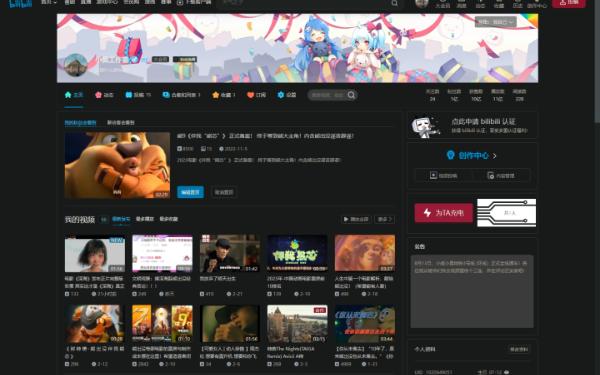Sort my videos by 最新发布
The height and width of the screenshot is (375, 600).
(121, 219)
